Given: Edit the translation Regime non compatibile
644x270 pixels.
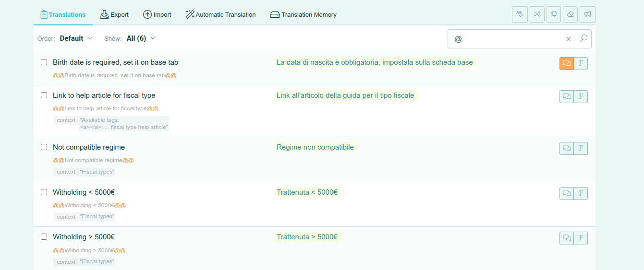Looking at the screenshot, I should 315,147.
